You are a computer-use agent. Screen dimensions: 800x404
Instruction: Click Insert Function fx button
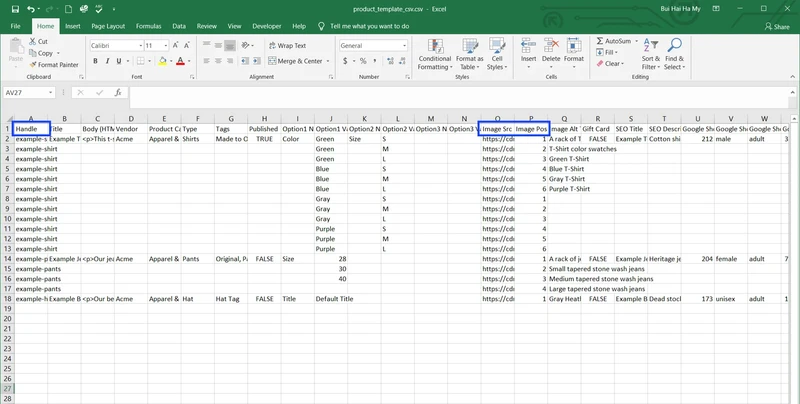coord(118,93)
